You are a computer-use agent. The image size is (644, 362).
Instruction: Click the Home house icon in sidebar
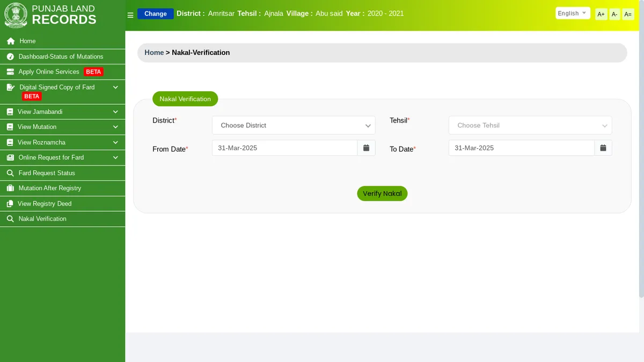[x=10, y=41]
